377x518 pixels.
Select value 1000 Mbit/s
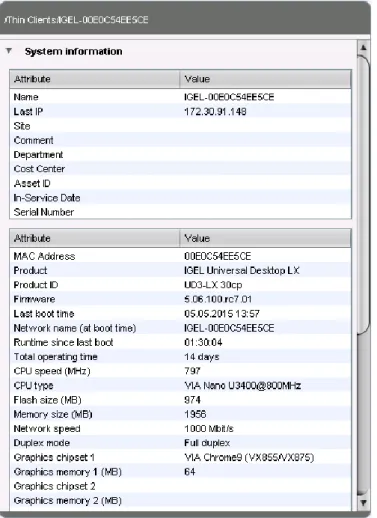click(x=209, y=429)
